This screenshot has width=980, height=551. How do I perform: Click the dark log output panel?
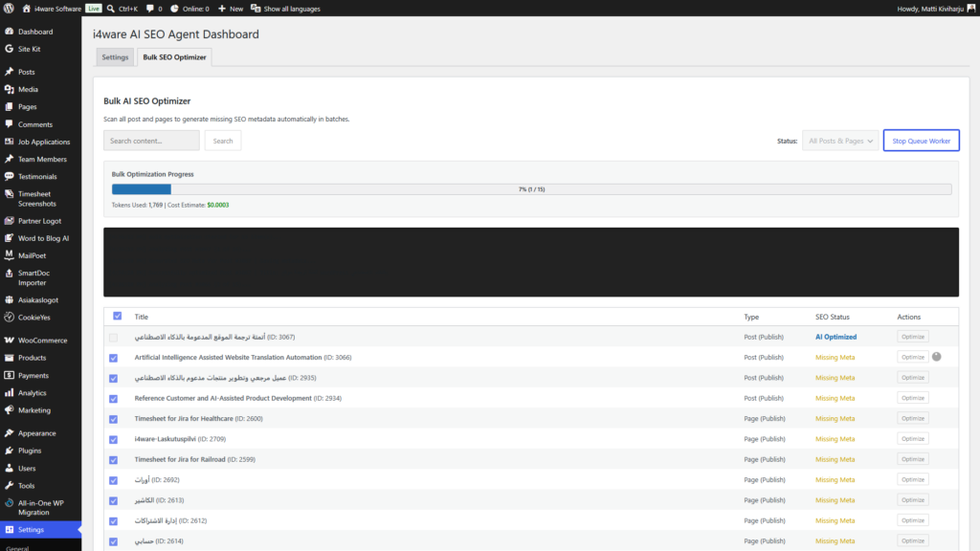point(530,262)
